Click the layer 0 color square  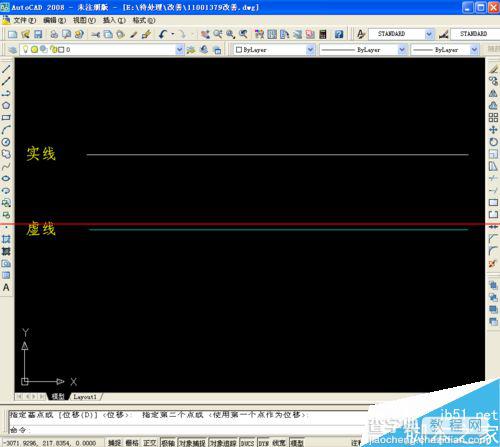coord(61,50)
